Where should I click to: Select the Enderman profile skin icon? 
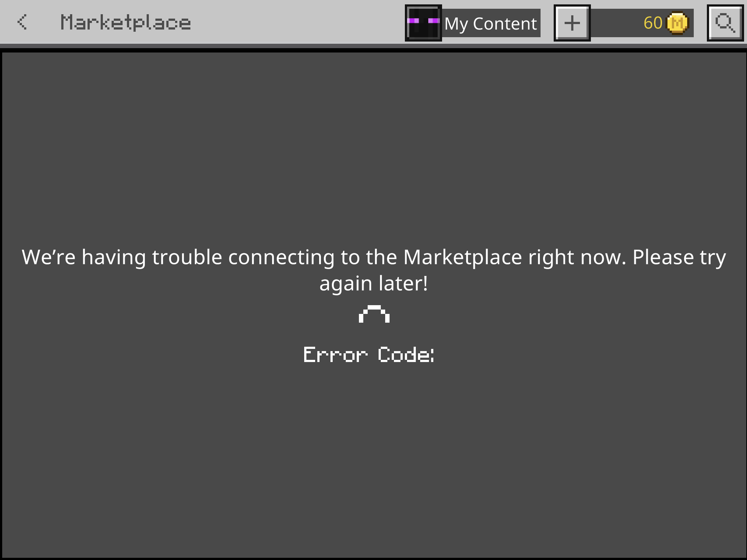click(423, 23)
